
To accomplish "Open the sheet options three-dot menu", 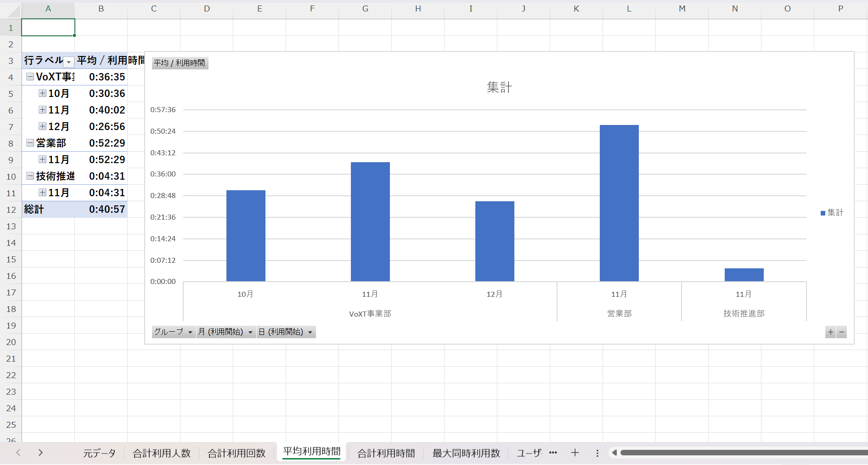I will tap(597, 453).
